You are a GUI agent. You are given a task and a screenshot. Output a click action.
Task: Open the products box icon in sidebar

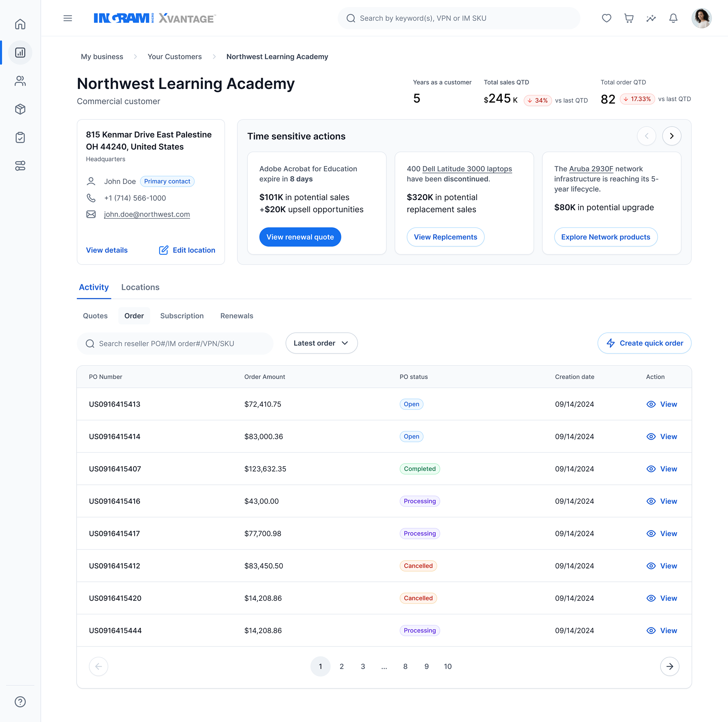point(20,109)
